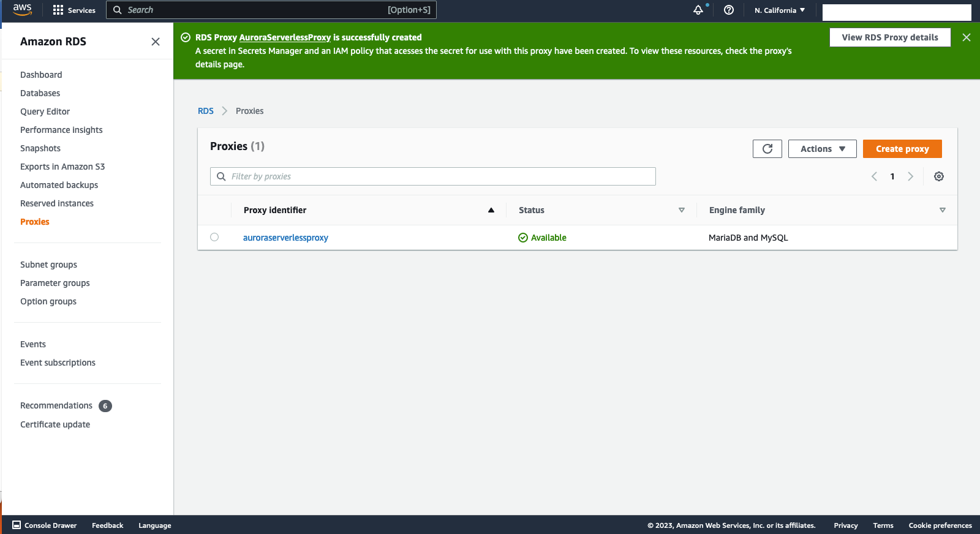Open Events in sidebar
The height and width of the screenshot is (534, 980).
(33, 344)
